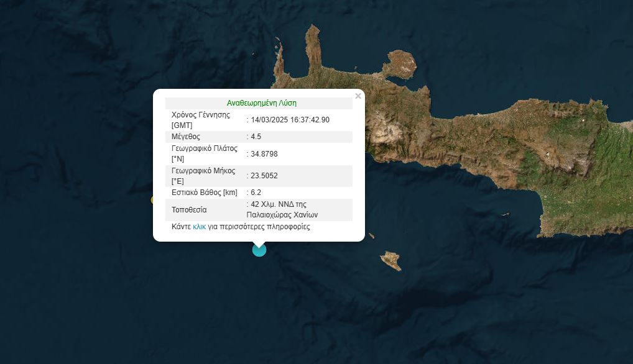Click the 'Τοποθεσία' row label
This screenshot has height=364, width=633.
click(x=189, y=210)
